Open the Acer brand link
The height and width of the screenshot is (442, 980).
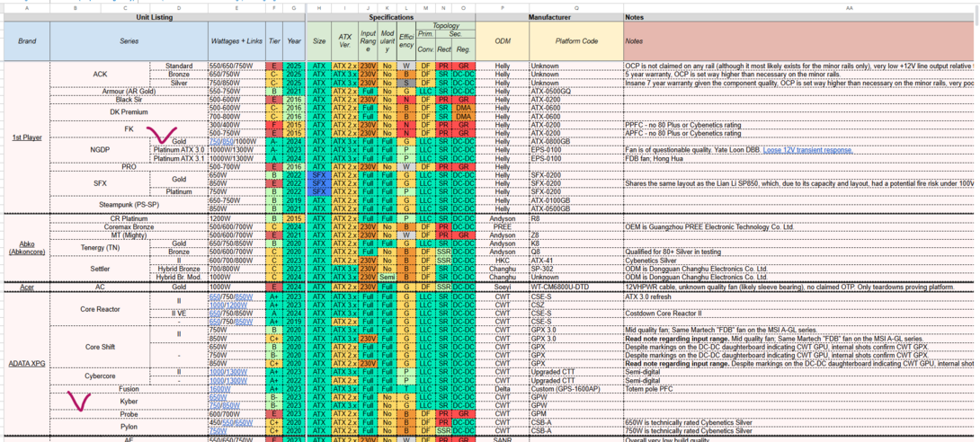point(26,287)
